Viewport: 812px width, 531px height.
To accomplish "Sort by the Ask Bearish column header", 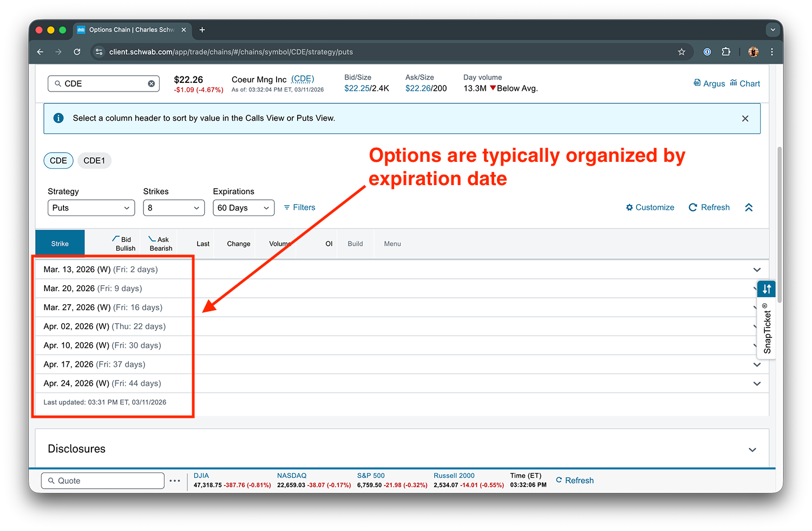I will [x=160, y=244].
